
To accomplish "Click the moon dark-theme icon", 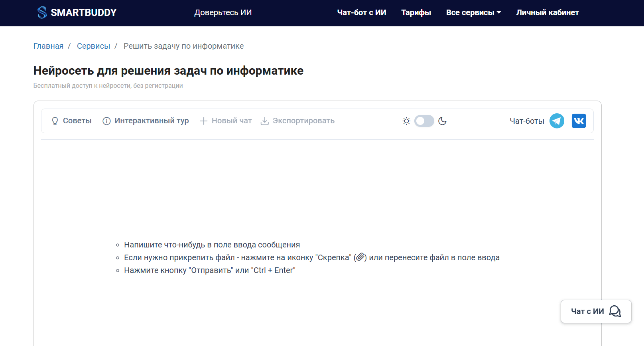I will coord(442,121).
